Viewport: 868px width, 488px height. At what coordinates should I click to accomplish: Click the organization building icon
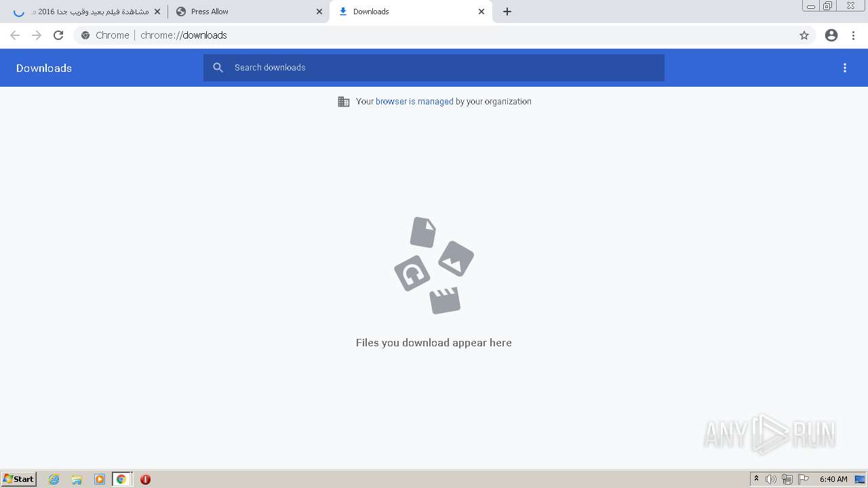[344, 102]
